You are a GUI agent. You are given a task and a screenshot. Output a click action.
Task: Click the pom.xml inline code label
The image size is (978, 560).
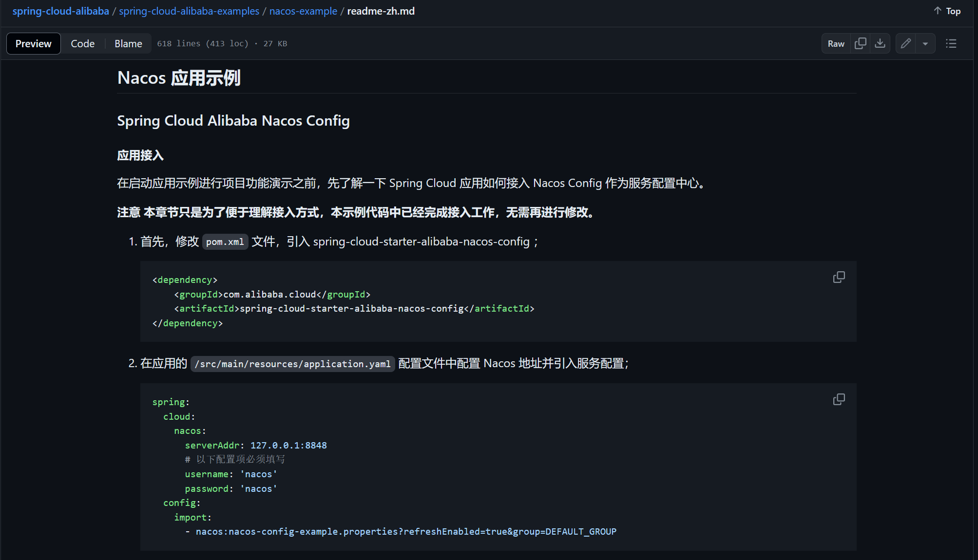click(225, 242)
